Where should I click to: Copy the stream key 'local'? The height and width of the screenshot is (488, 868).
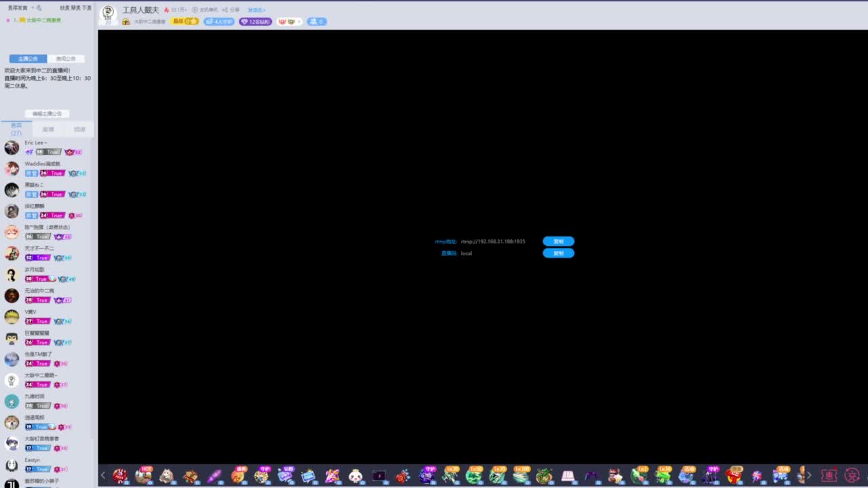point(558,253)
